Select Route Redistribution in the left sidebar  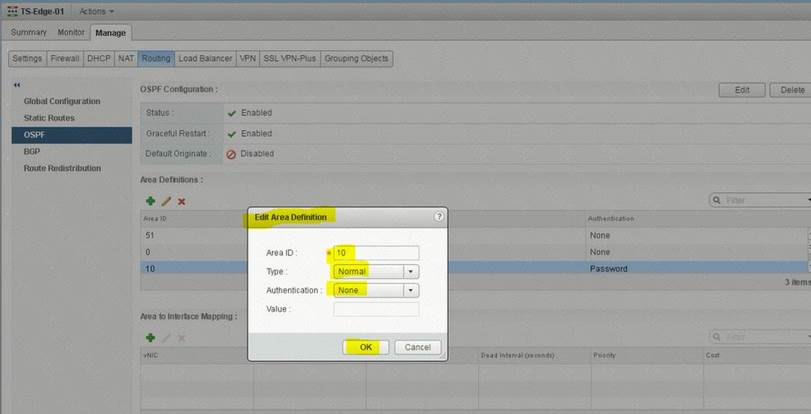click(62, 168)
